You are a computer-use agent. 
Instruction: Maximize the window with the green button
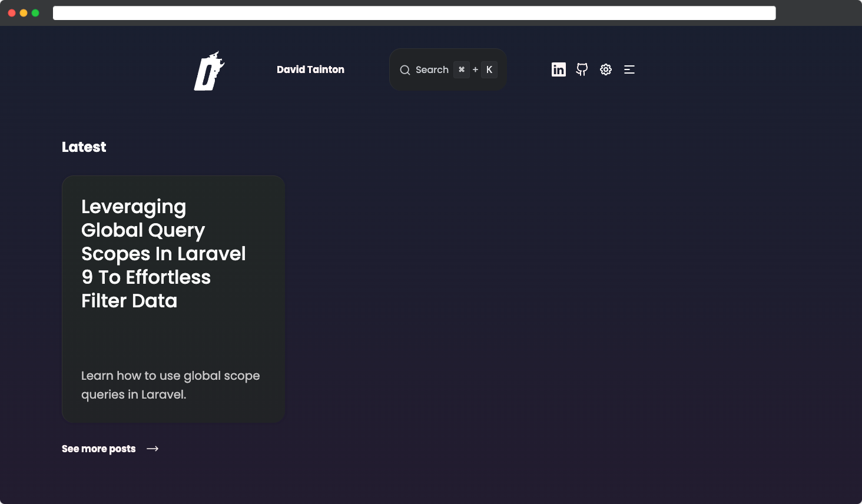click(x=35, y=13)
